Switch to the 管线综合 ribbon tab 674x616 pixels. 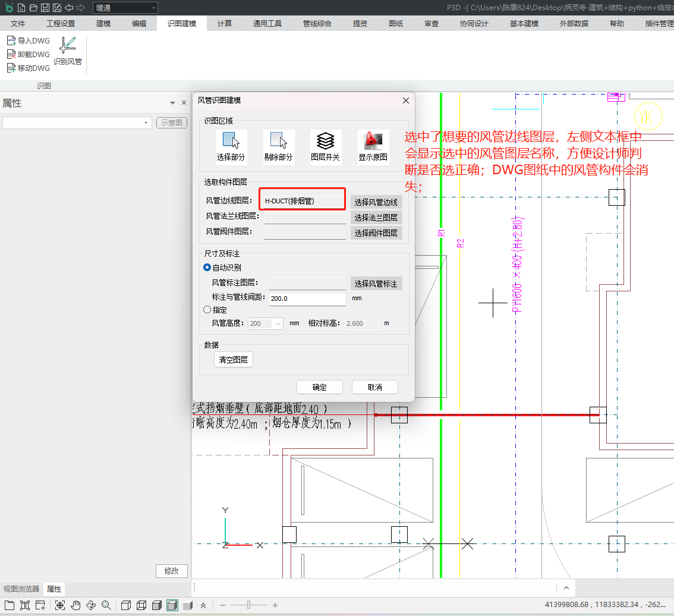pos(317,24)
